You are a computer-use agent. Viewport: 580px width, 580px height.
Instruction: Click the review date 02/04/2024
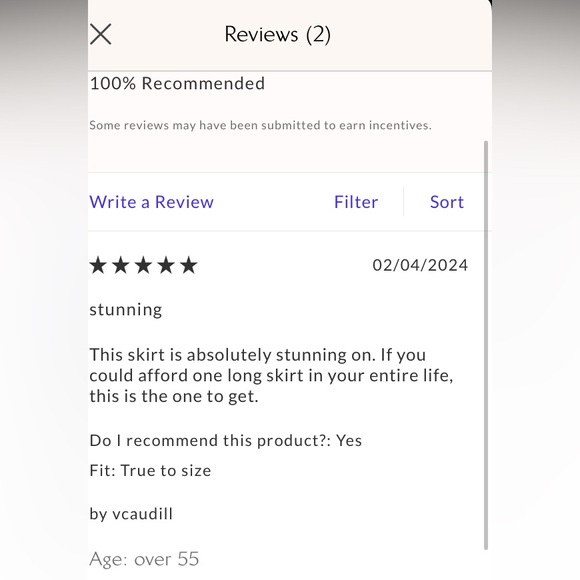coord(420,265)
